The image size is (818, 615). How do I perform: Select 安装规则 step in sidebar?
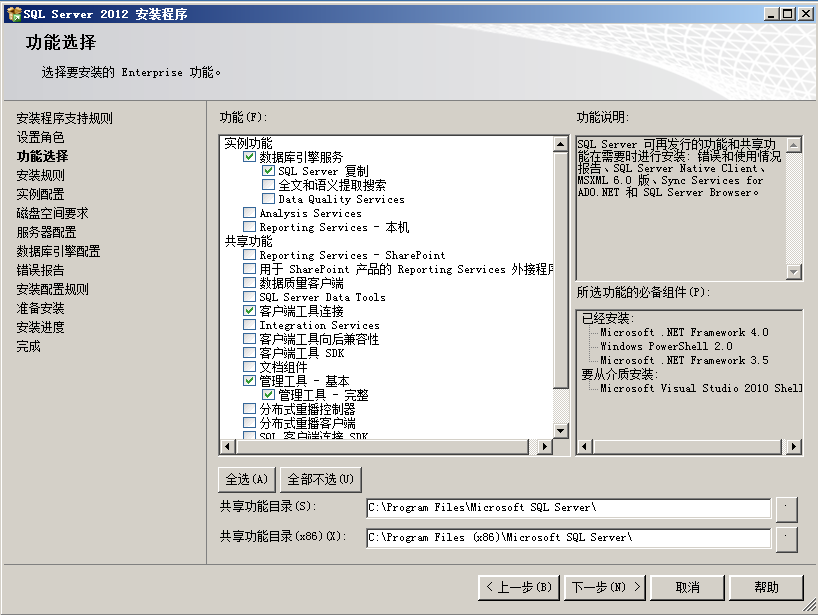click(40, 175)
